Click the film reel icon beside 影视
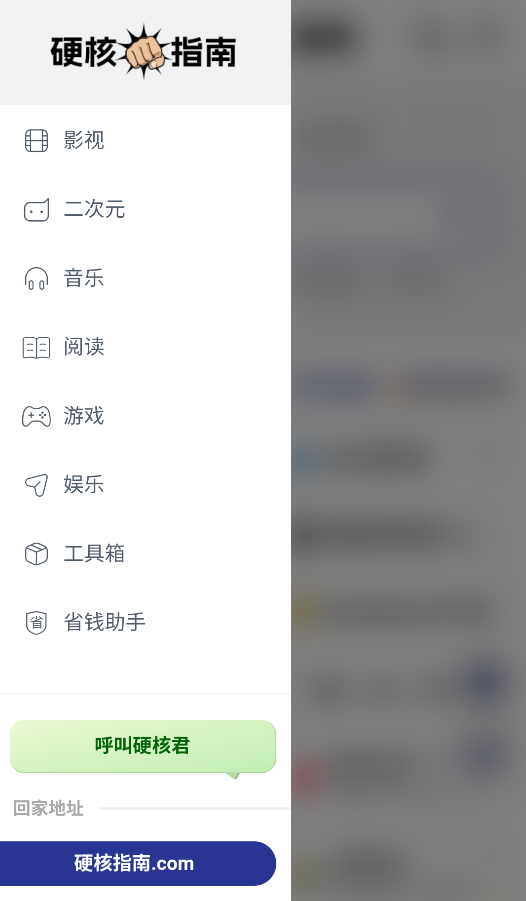The width and height of the screenshot is (526, 901). 36,141
